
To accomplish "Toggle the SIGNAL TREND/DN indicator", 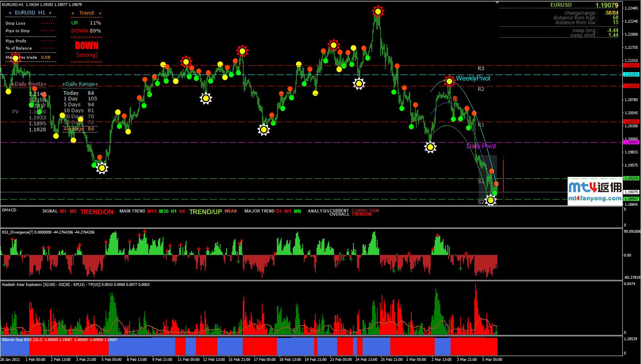I will click(x=96, y=211).
